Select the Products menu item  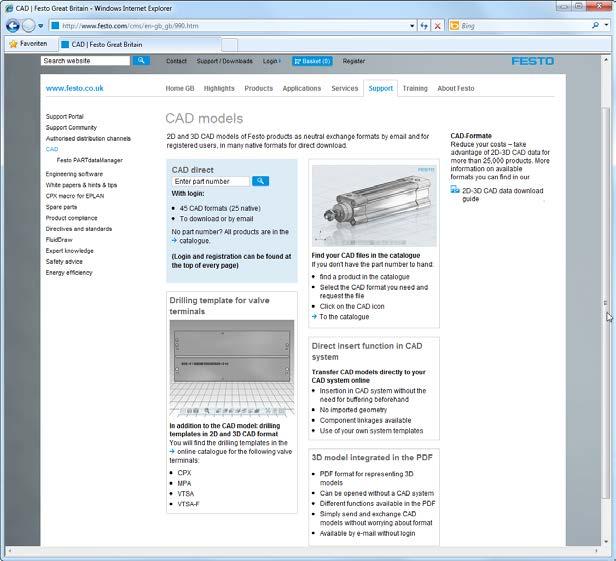(258, 88)
